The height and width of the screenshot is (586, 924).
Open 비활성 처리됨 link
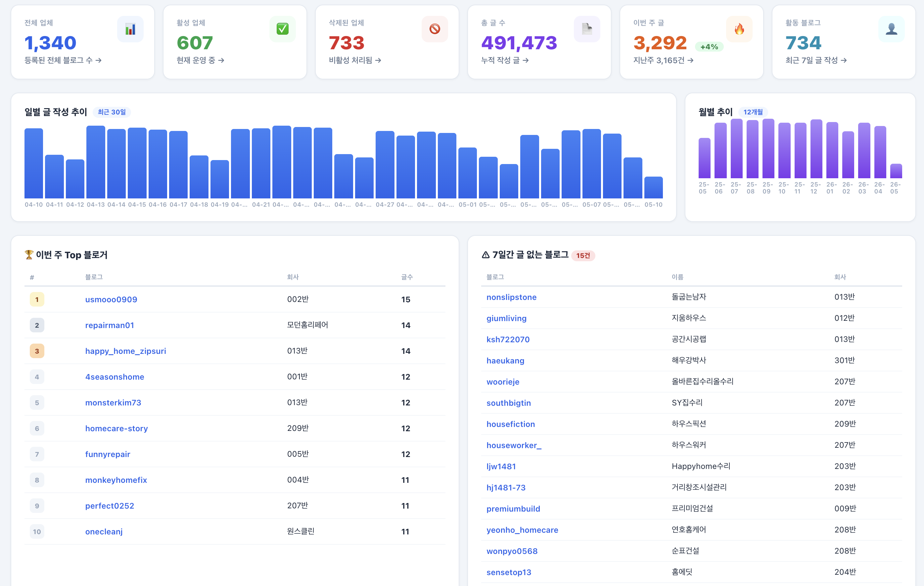pos(355,60)
